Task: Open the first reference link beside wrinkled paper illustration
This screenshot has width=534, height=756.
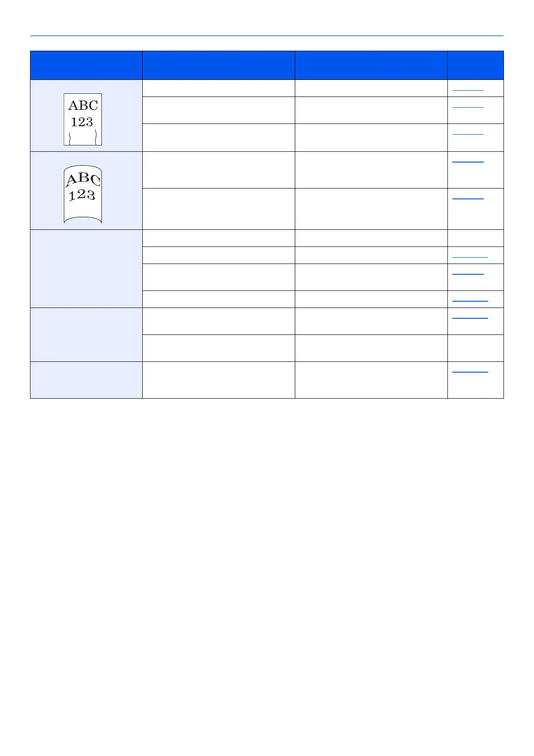Action: coord(468,90)
